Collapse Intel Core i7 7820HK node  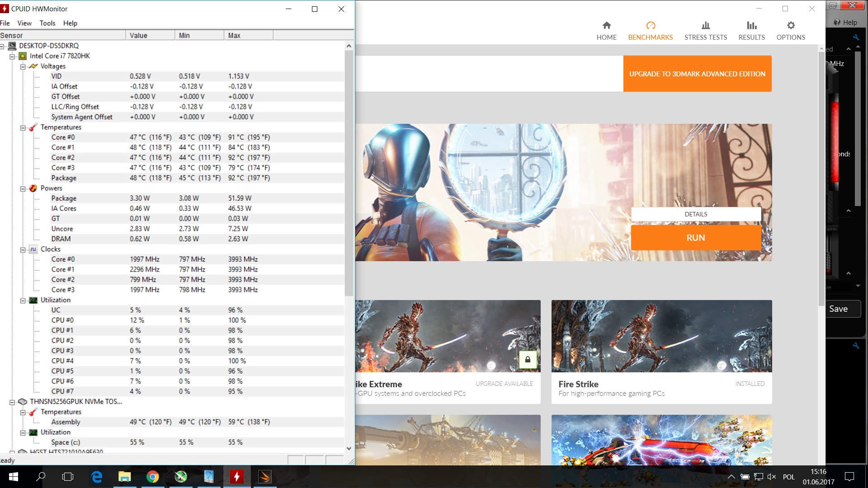tap(12, 56)
